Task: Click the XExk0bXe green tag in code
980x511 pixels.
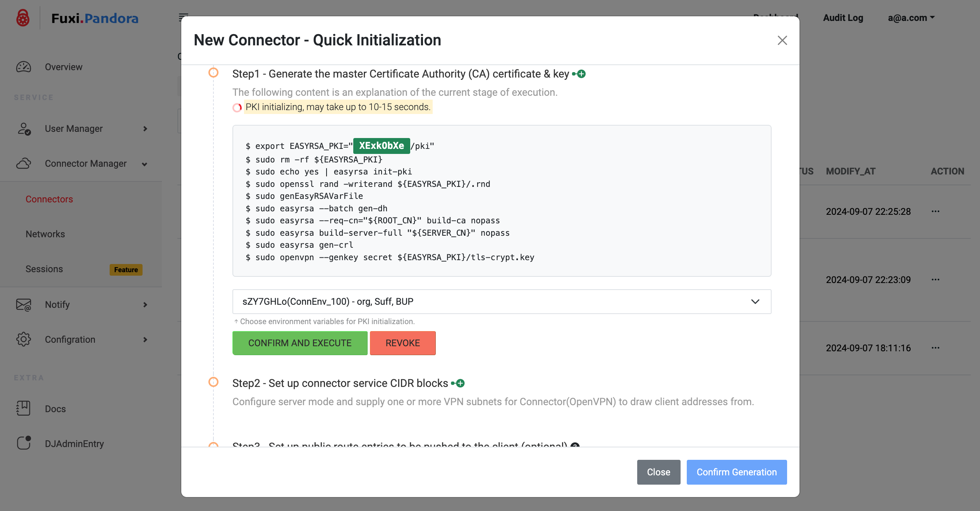Action: (382, 146)
